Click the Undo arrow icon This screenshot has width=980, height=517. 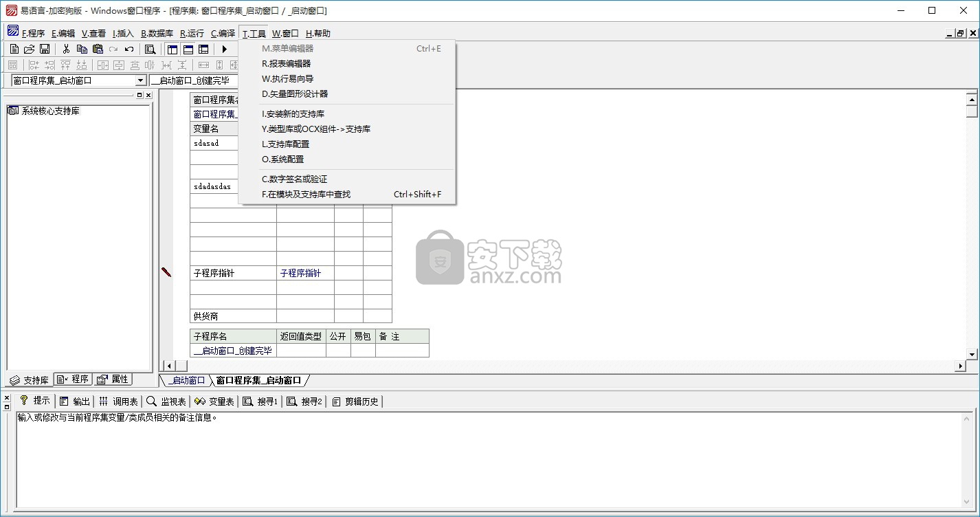(x=129, y=49)
